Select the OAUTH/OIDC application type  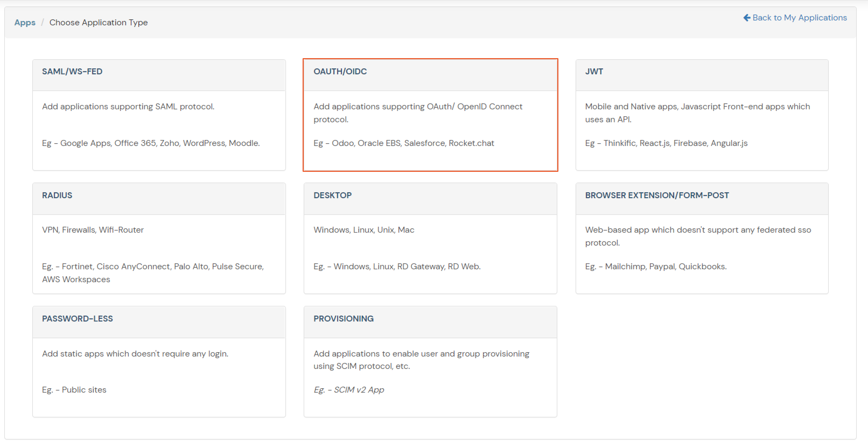tap(430, 115)
